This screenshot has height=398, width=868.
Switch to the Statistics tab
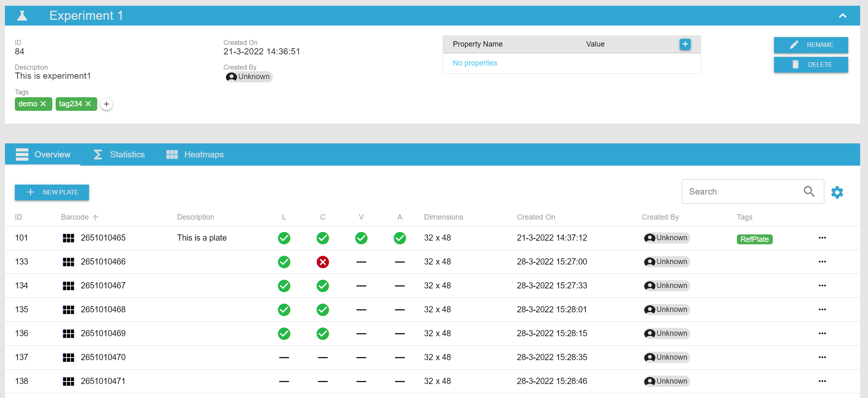tap(120, 155)
